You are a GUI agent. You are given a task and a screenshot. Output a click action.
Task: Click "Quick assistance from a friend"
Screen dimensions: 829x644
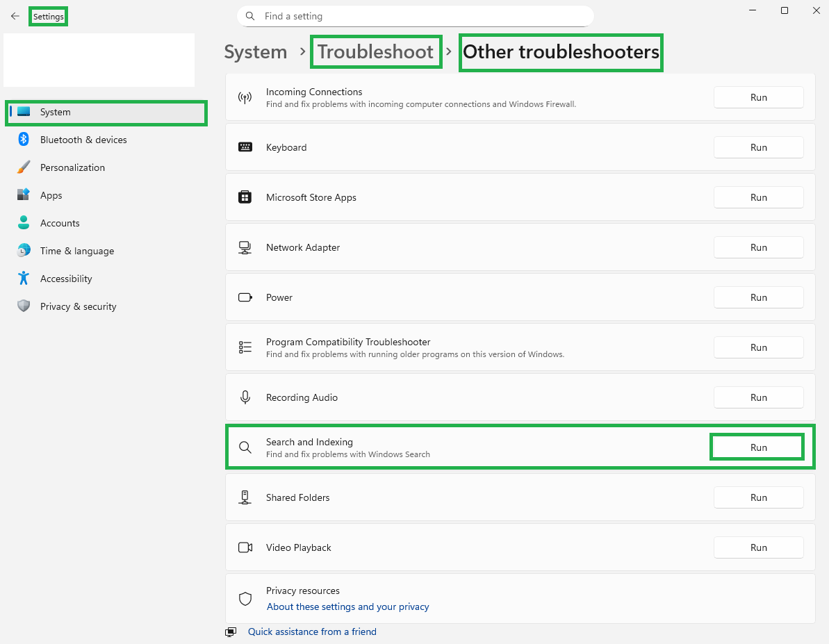point(312,631)
